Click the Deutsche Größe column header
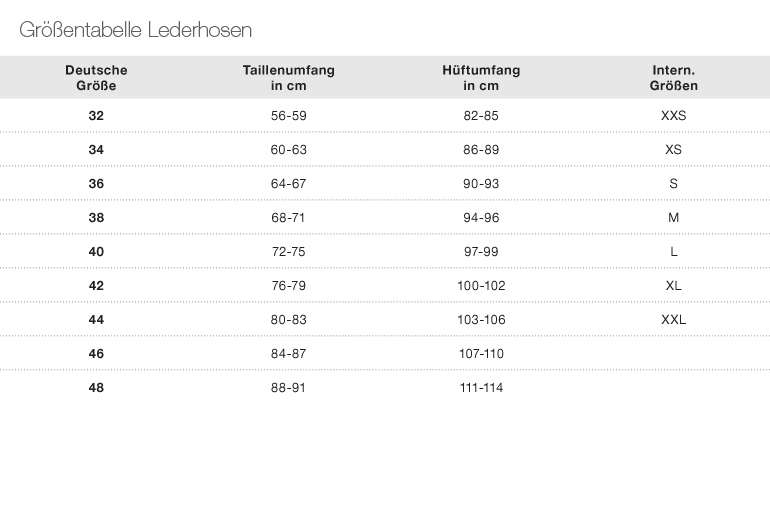 (96, 78)
